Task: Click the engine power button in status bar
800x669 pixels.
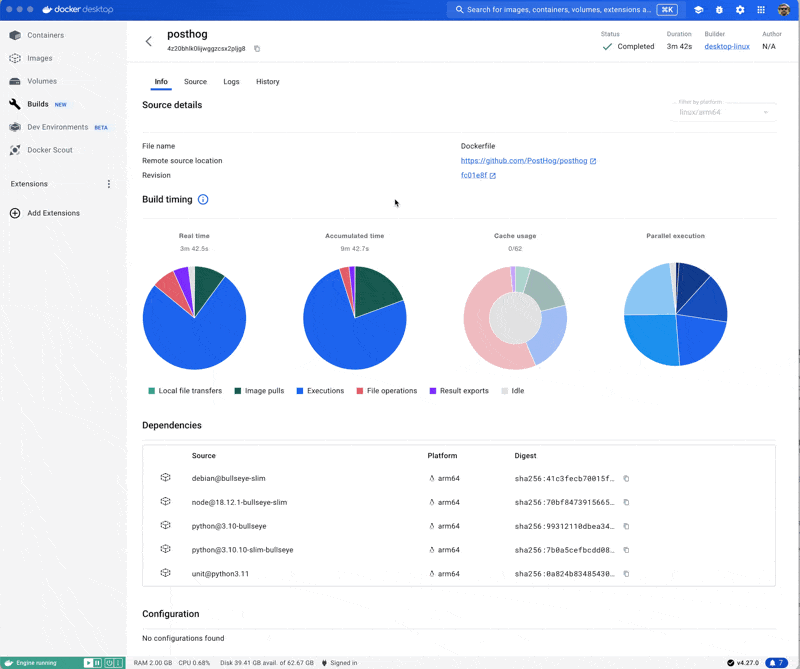Action: pyautogui.click(x=108, y=663)
